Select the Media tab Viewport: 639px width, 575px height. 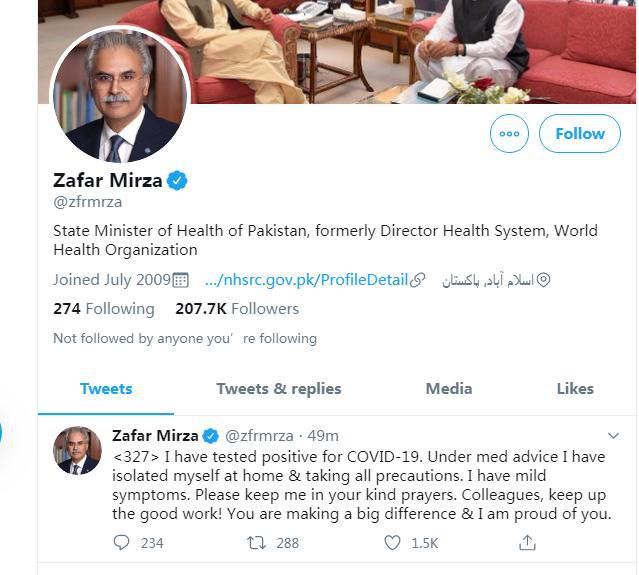[449, 388]
